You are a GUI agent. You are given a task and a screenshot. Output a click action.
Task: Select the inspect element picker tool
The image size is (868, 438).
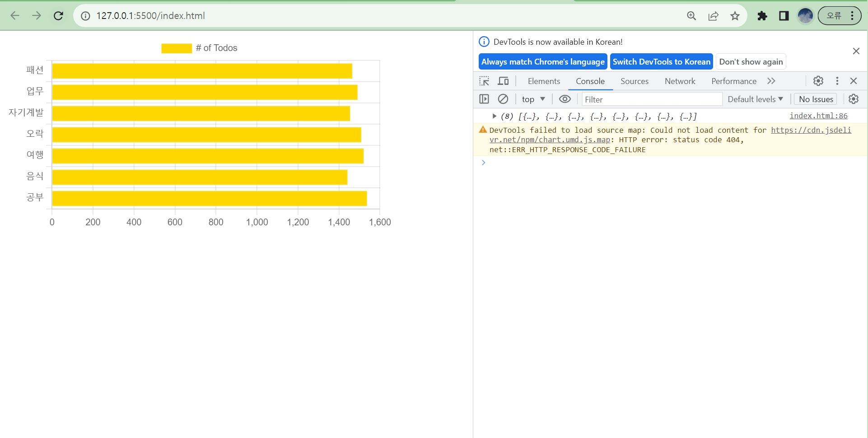(x=484, y=81)
